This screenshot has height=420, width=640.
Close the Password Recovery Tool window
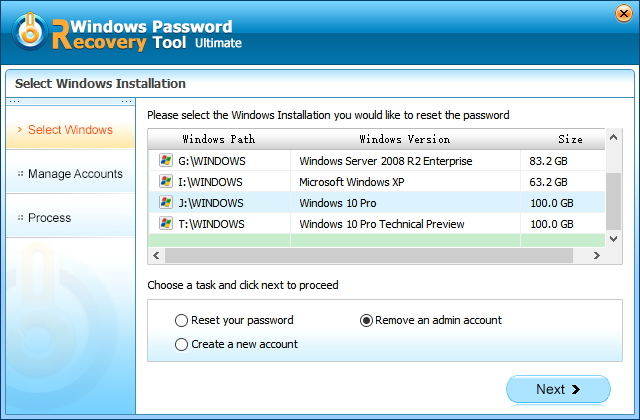[x=624, y=14]
